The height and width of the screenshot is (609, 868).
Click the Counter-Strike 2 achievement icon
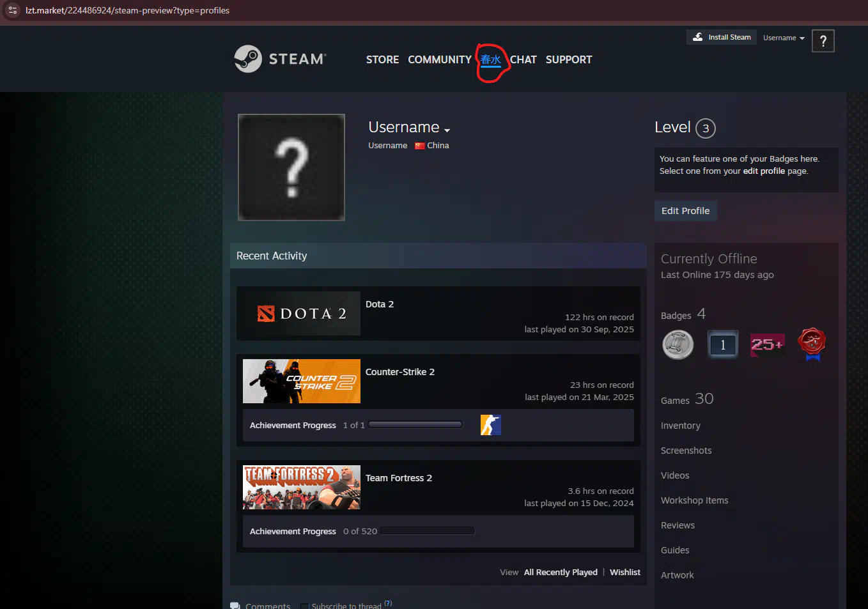pos(491,425)
